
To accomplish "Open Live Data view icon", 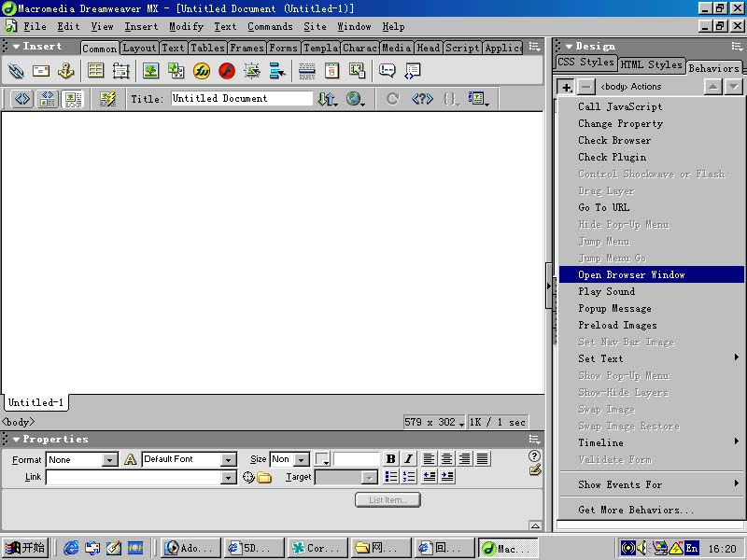I will 107,99.
